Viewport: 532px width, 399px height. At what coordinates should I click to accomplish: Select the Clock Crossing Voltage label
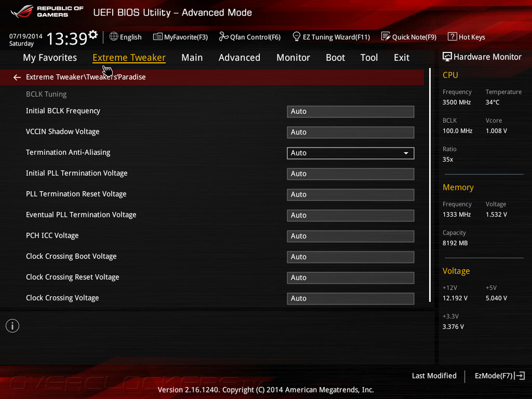pos(62,298)
